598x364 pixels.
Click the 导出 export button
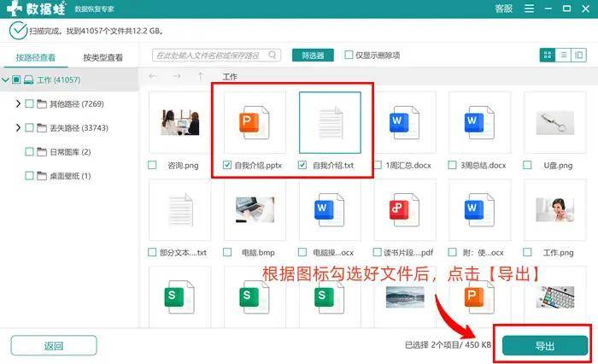[x=544, y=345]
